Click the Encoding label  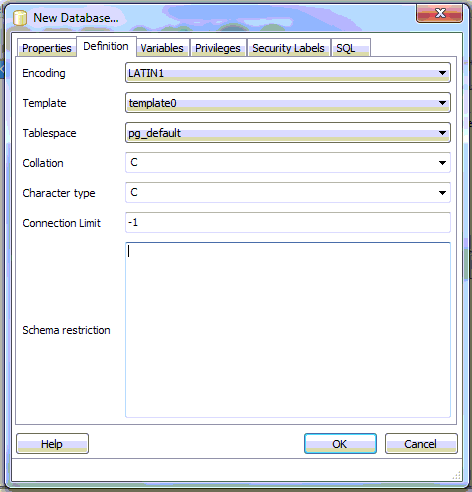(x=44, y=73)
